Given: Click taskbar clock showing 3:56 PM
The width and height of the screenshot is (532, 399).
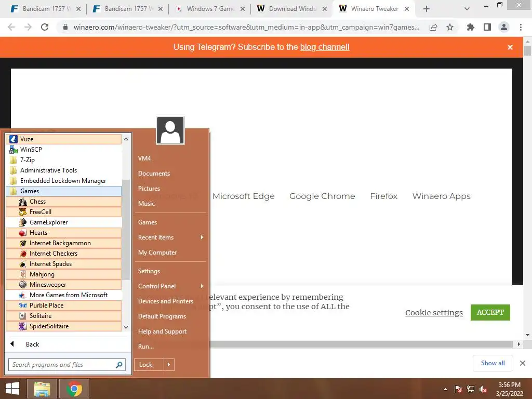Looking at the screenshot, I should 509,389.
